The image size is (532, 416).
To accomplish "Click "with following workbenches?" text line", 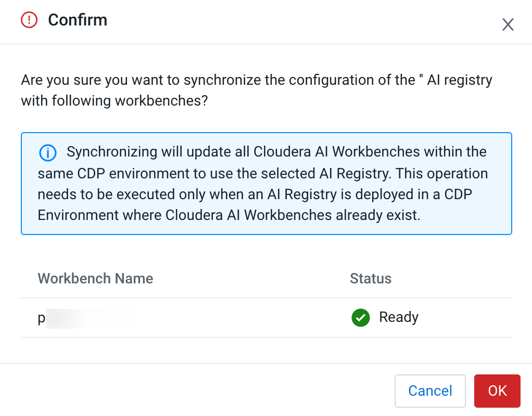I will pos(115,100).
